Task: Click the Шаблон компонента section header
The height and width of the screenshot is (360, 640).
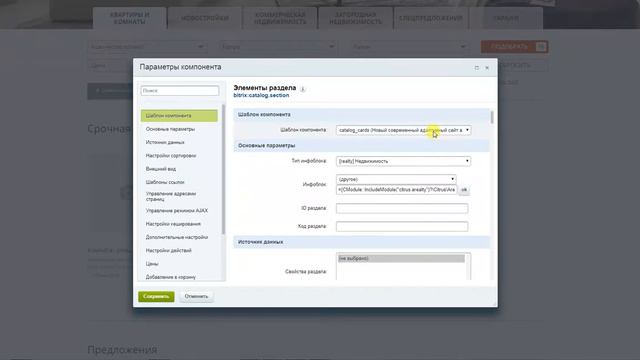Action: tap(362, 115)
